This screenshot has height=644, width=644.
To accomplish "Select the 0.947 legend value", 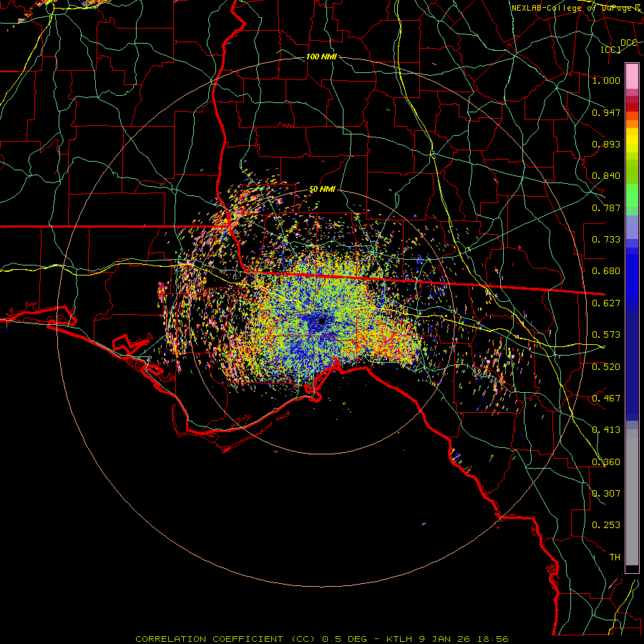I will 606,112.
